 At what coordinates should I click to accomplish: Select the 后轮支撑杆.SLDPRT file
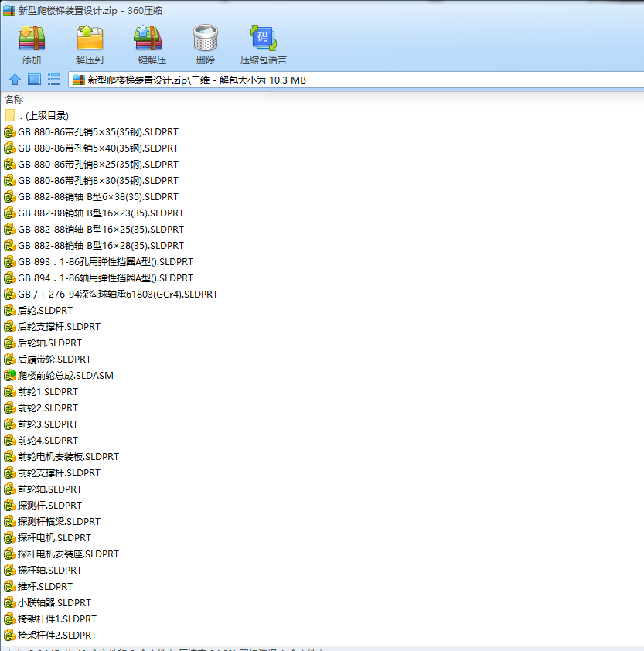[x=53, y=326]
